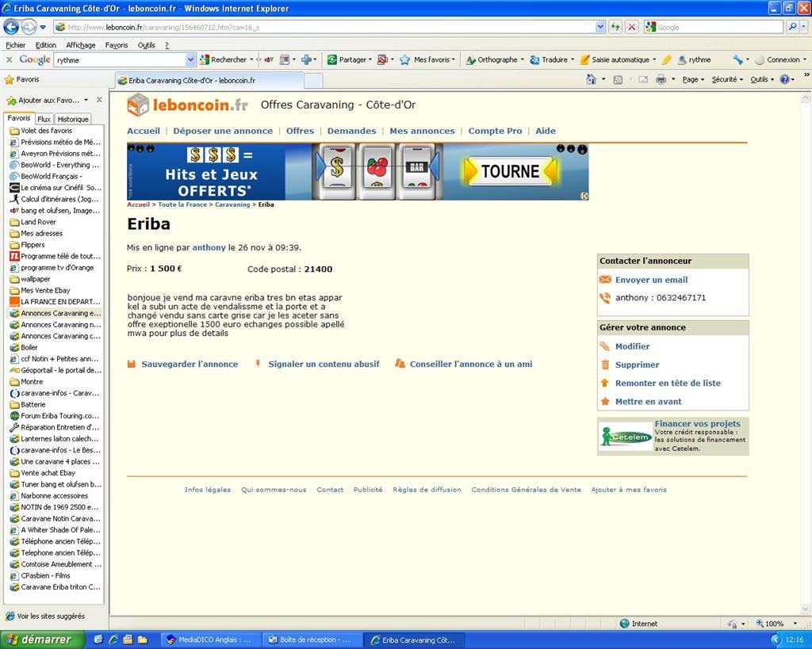This screenshot has height=649, width=812.
Task: Click Conseiller l'annonce à un ami
Action: pyautogui.click(x=471, y=365)
